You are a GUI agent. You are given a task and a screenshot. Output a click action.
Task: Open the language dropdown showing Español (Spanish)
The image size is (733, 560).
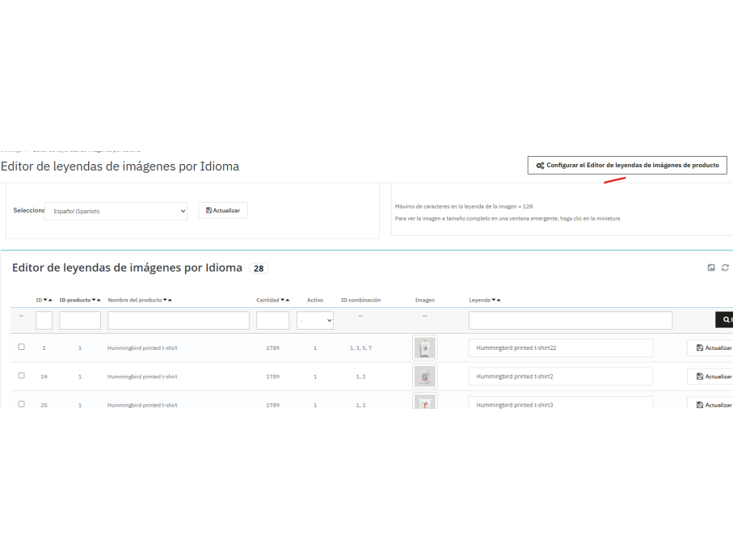tap(116, 211)
